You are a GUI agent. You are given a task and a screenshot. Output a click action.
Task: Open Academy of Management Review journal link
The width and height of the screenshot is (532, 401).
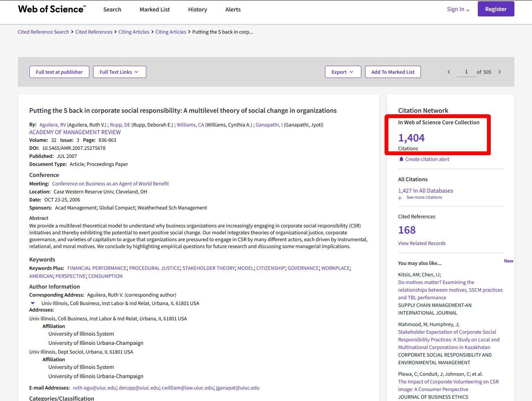(x=75, y=132)
